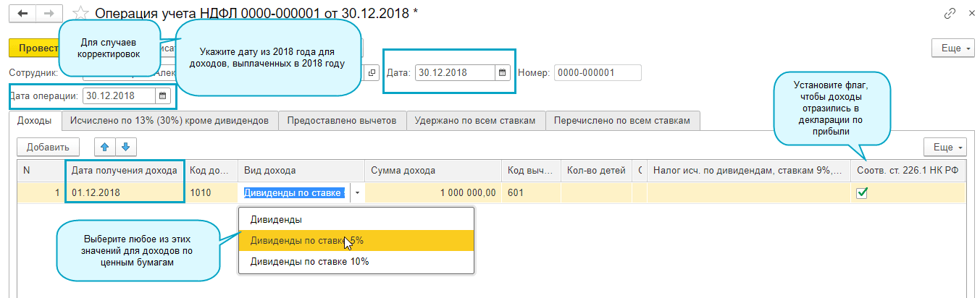
Task: Add document to favorites star
Action: coord(81,14)
